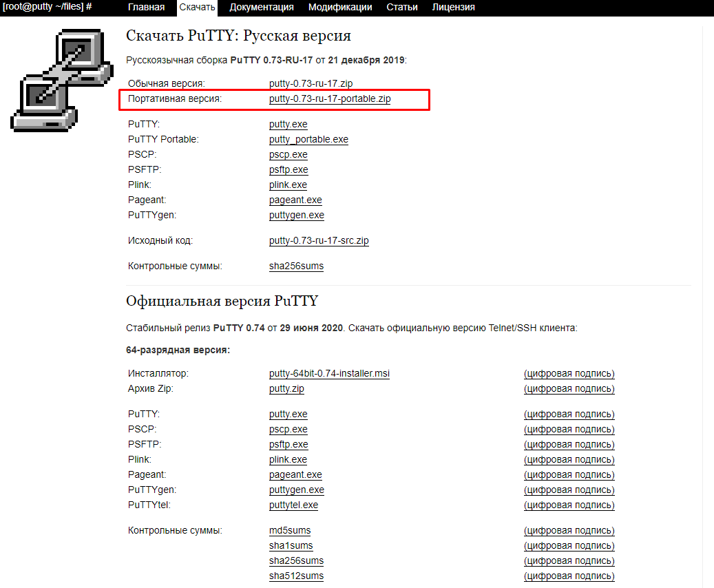Image resolution: width=714 pixels, height=588 pixels.
Task: Open digital signature for installer msi
Action: [x=569, y=373]
